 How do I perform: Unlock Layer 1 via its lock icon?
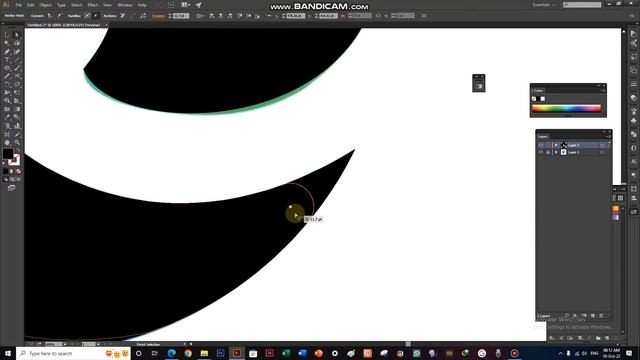(548, 152)
